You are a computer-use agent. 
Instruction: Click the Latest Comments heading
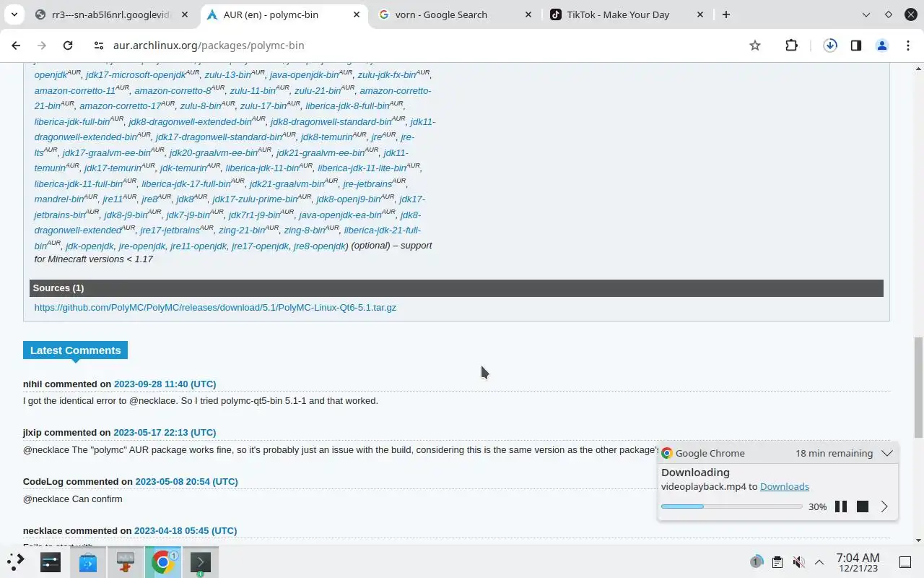[75, 350]
